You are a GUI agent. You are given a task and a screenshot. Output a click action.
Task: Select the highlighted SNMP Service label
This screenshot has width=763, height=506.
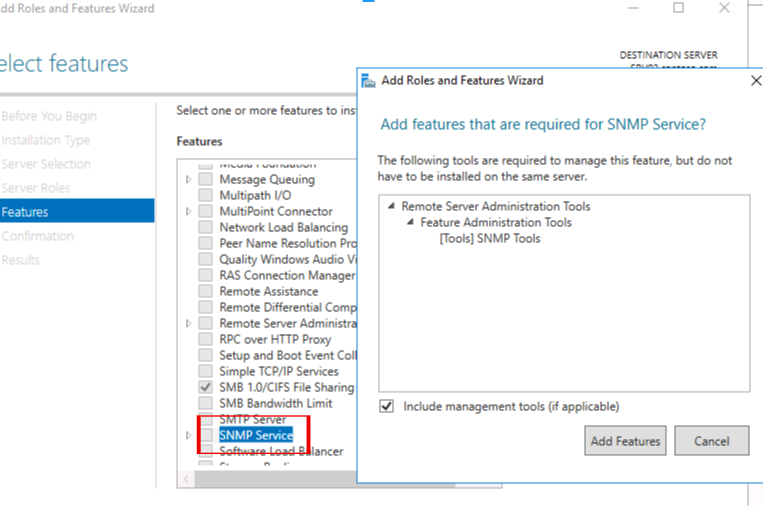pyautogui.click(x=256, y=435)
